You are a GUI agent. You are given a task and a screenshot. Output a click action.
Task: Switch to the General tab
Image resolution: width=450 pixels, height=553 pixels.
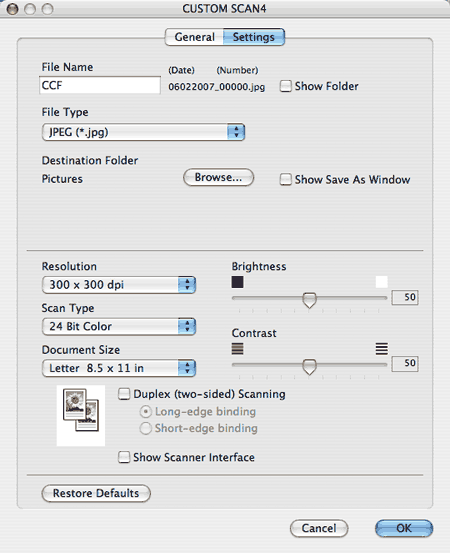194,37
